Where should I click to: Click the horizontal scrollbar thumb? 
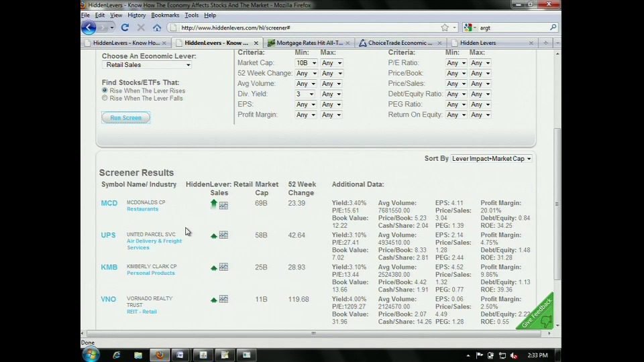coord(314,333)
